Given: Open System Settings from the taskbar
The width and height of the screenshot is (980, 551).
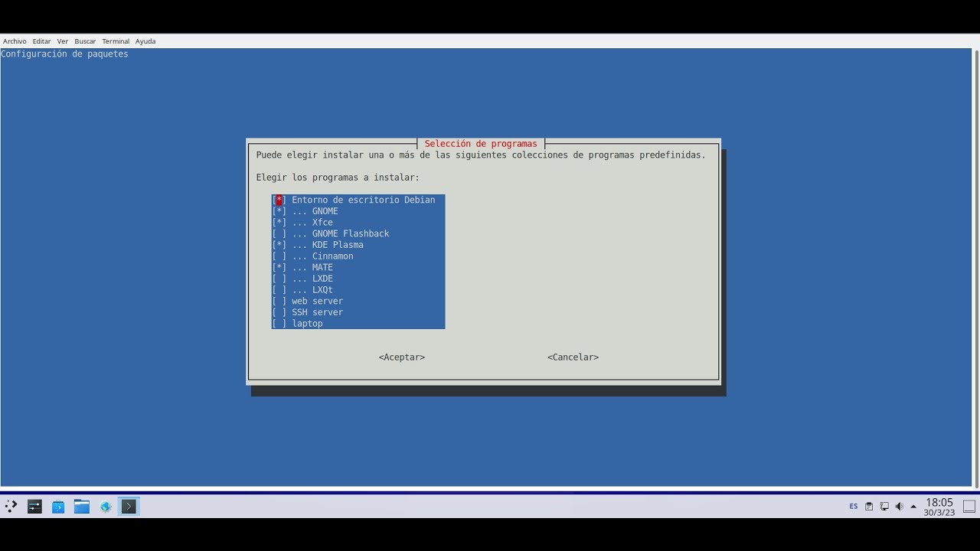Looking at the screenshot, I should [x=34, y=506].
